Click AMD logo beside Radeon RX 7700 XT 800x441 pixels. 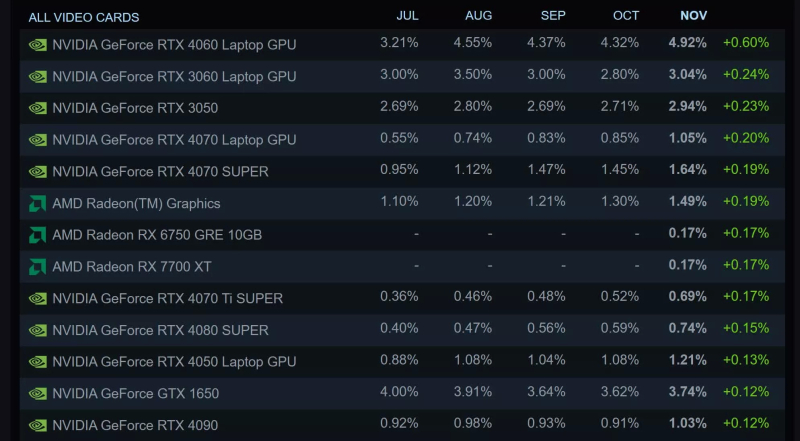pyautogui.click(x=38, y=267)
